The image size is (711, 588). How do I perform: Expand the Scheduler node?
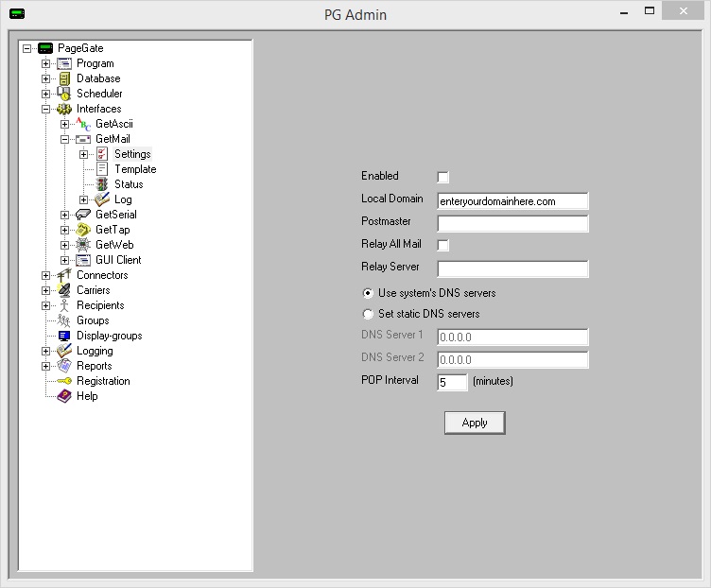pos(45,94)
